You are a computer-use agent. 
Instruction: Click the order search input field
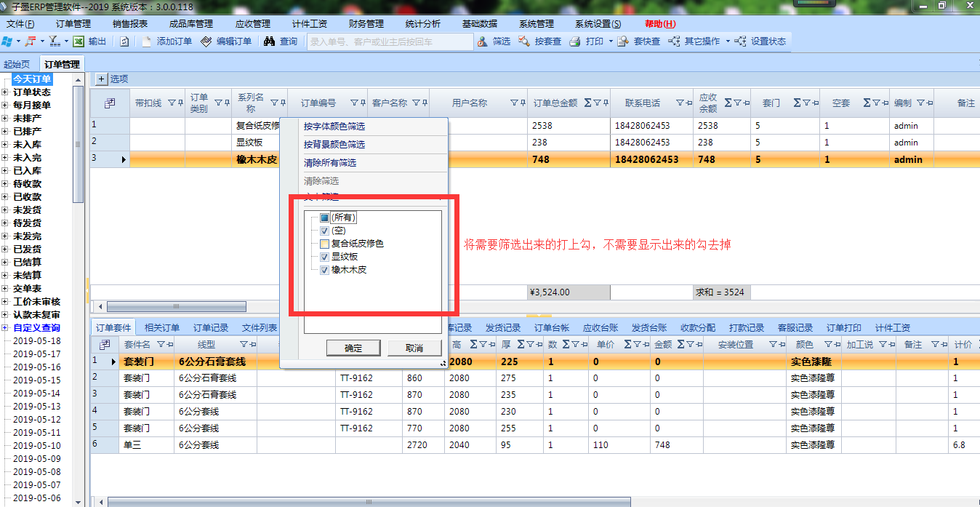(390, 41)
